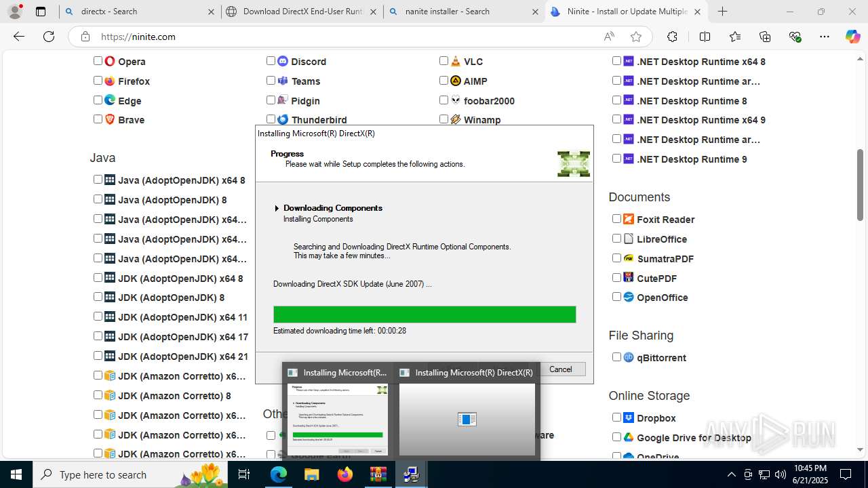Click the Opera browser icon
868x488 pixels.
(110, 61)
